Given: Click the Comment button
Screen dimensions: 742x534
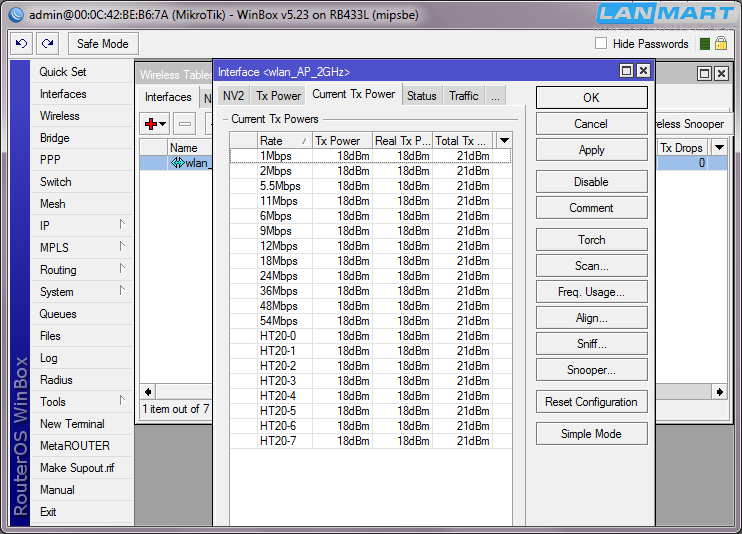Looking at the screenshot, I should (591, 208).
